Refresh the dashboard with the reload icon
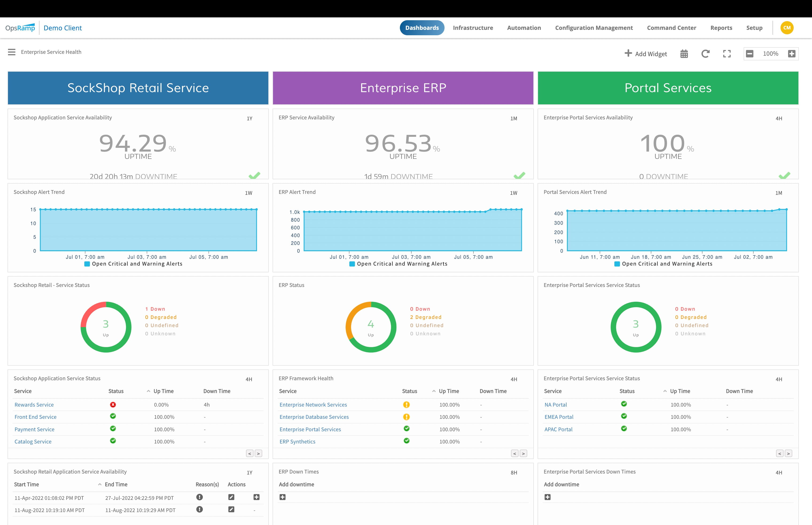 705,54
